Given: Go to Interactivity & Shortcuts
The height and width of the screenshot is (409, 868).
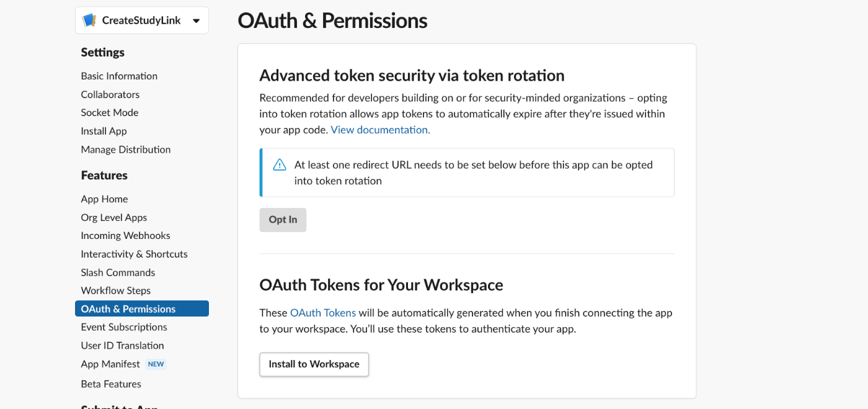Looking at the screenshot, I should 134,254.
